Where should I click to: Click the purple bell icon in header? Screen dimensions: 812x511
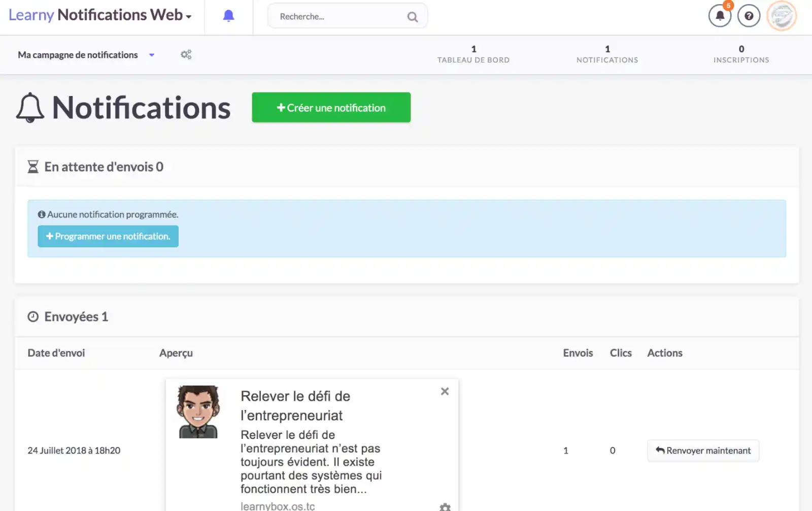click(x=228, y=16)
